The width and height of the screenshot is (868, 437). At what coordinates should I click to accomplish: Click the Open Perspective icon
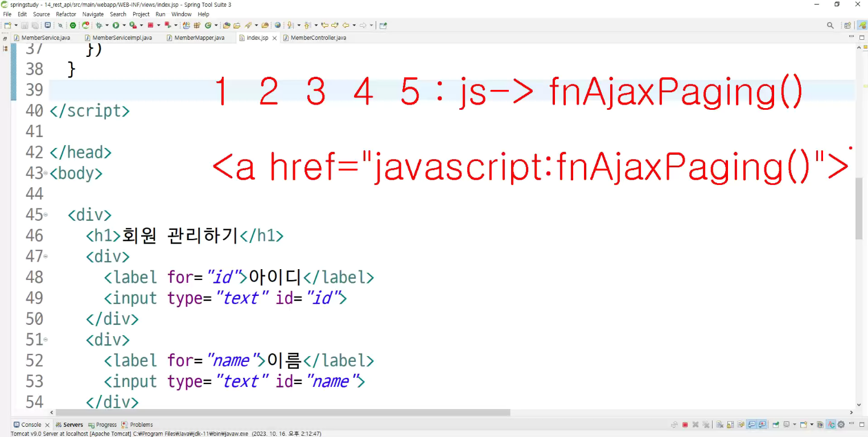coord(848,26)
